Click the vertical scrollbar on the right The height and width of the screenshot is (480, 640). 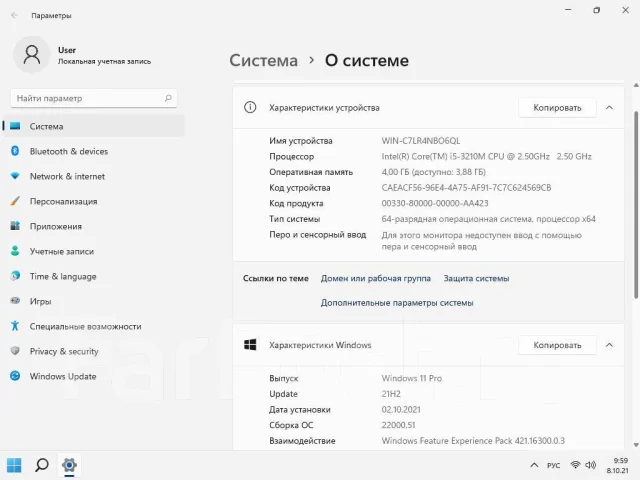point(636,204)
